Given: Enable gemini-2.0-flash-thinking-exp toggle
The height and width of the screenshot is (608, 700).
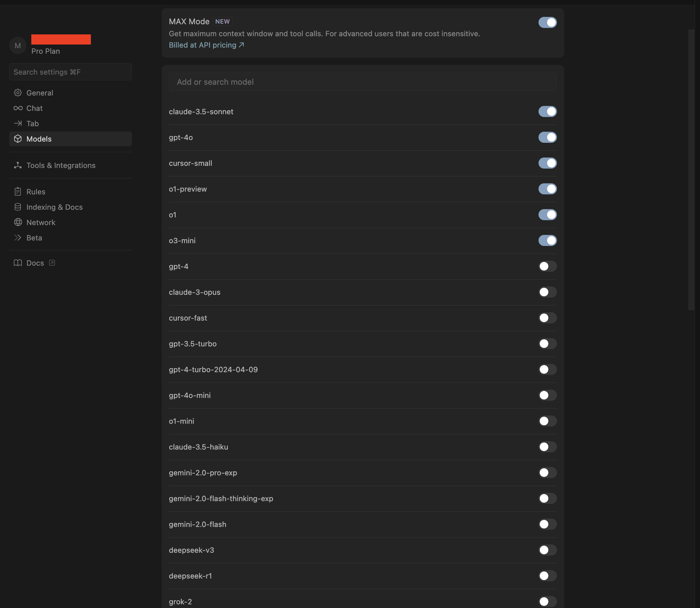Looking at the screenshot, I should pyautogui.click(x=547, y=498).
